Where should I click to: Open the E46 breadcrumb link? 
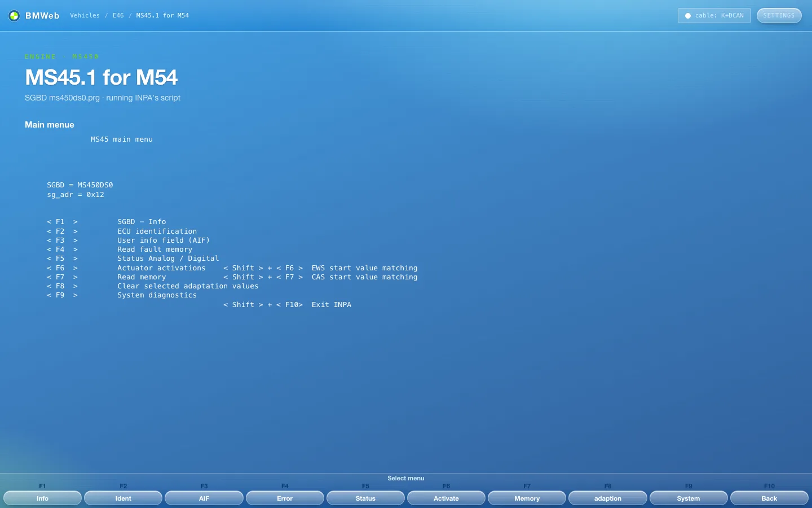tap(118, 16)
